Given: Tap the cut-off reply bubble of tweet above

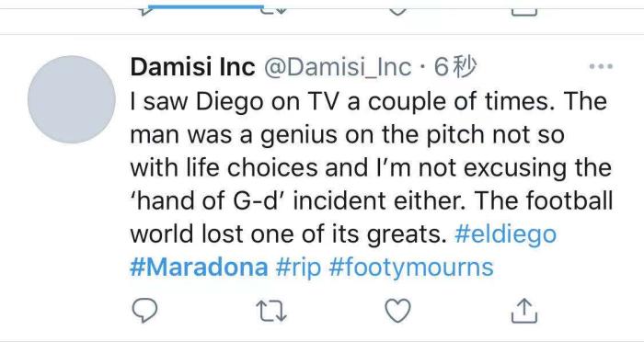Looking at the screenshot, I should 144,12.
